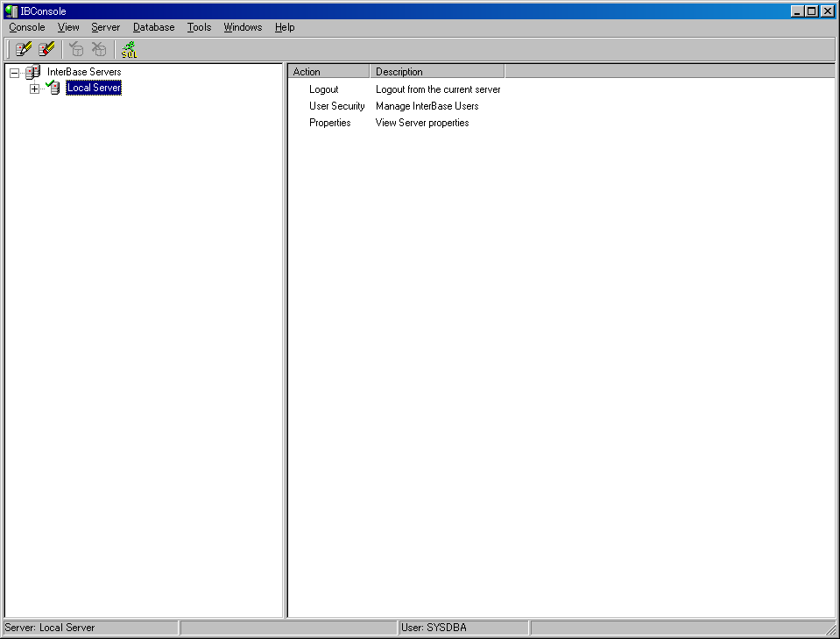Click the Register Server toolbar icon

[24, 49]
